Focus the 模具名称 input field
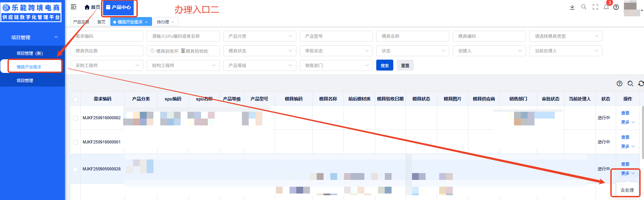 pyautogui.click(x=413, y=36)
